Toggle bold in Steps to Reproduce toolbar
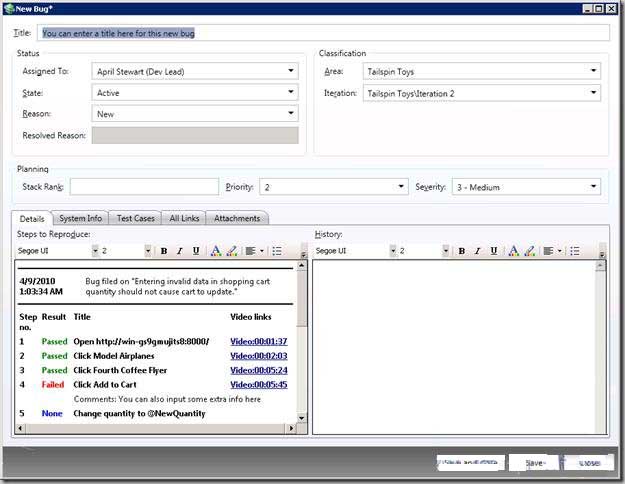The width and height of the screenshot is (625, 484). (164, 251)
